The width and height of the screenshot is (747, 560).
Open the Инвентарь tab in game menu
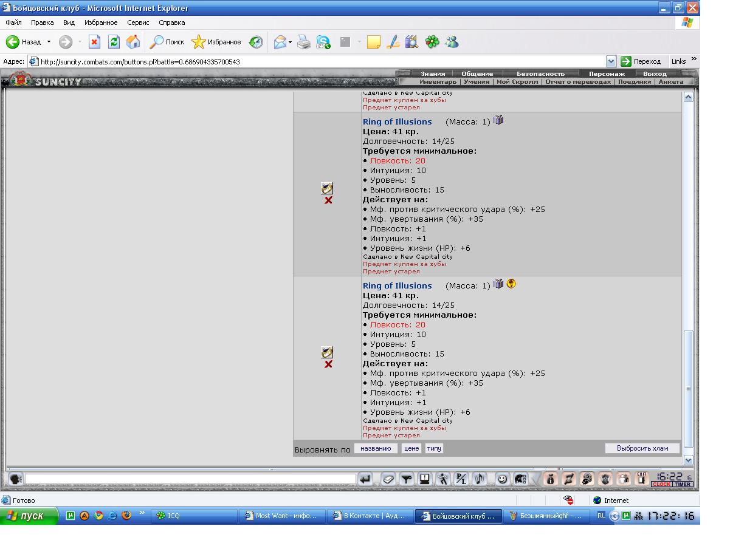[437, 81]
